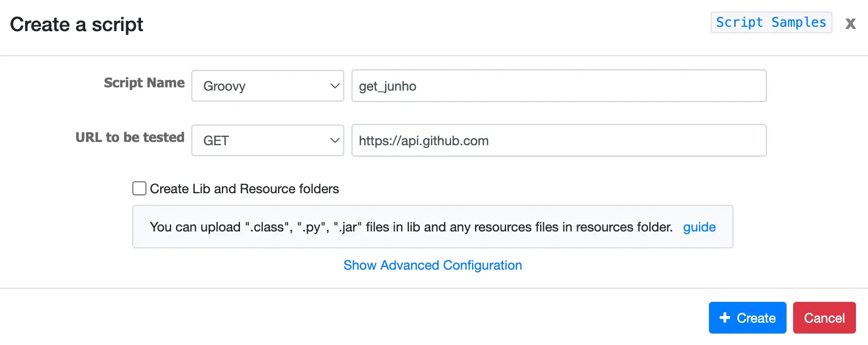Enable the Create Lib and Resource folders checkbox

[139, 189]
